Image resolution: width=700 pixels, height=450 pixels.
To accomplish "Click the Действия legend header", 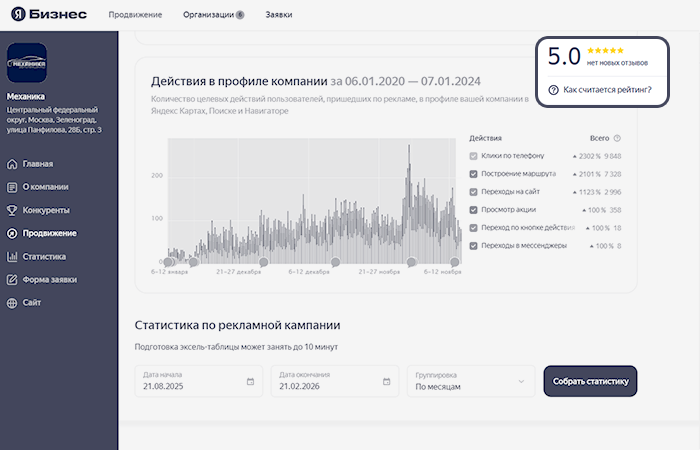I will click(485, 138).
